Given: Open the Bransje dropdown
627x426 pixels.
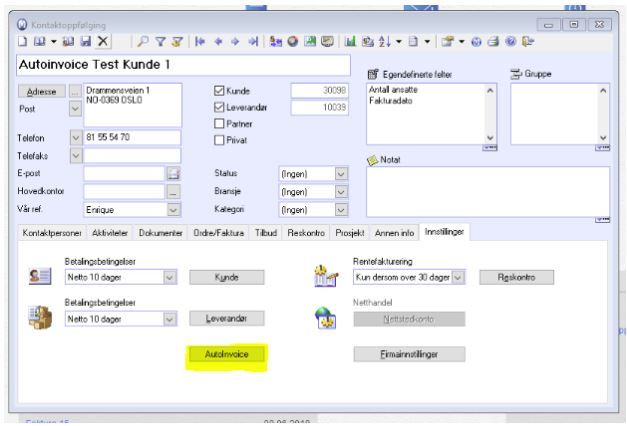Looking at the screenshot, I should (341, 192).
